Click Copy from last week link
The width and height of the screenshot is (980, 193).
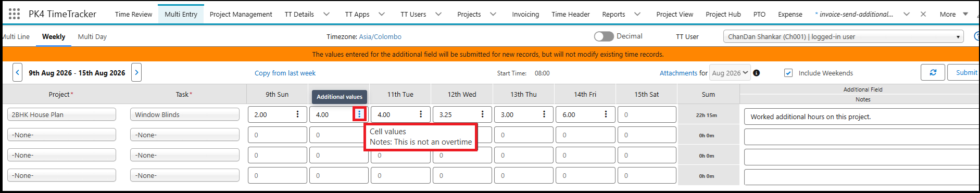285,73
